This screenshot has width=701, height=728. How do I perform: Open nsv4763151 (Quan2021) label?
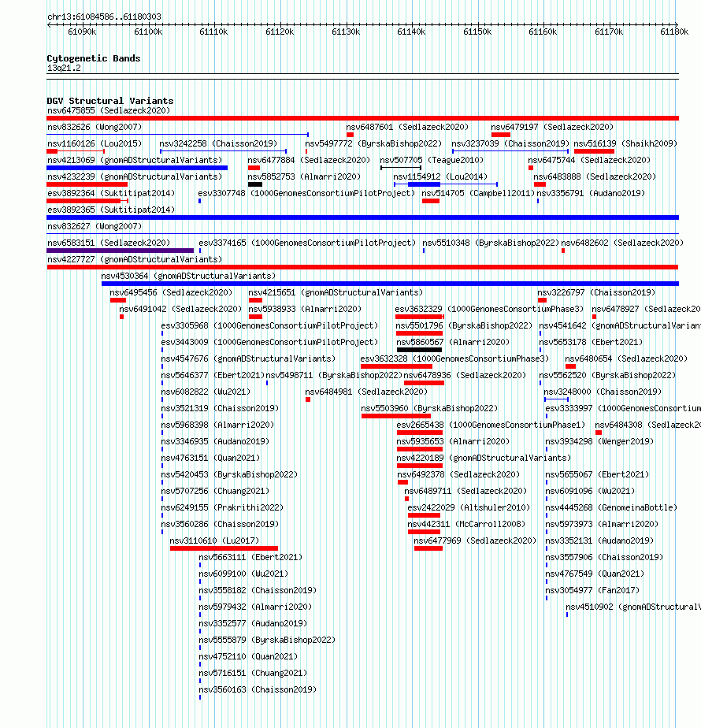[210, 459]
